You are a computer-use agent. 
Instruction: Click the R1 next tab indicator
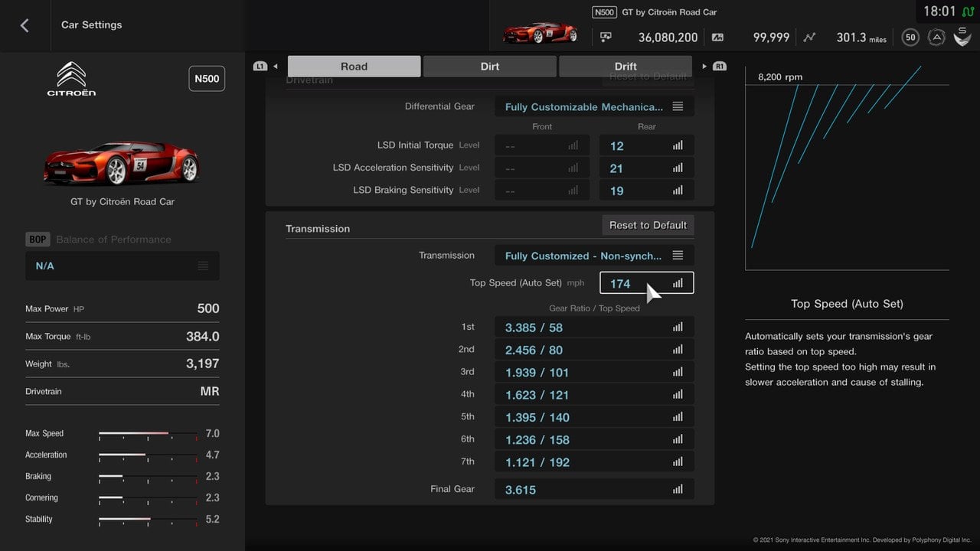click(x=719, y=67)
